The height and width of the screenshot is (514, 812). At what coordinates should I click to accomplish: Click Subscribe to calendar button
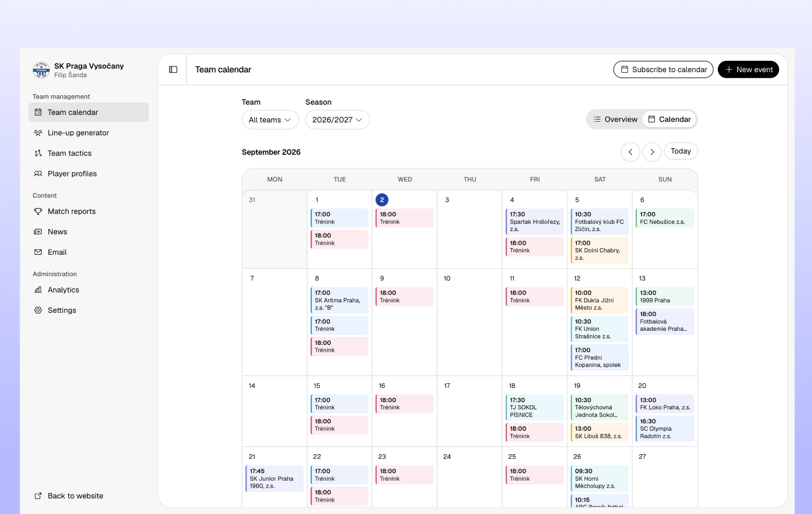[663, 69]
